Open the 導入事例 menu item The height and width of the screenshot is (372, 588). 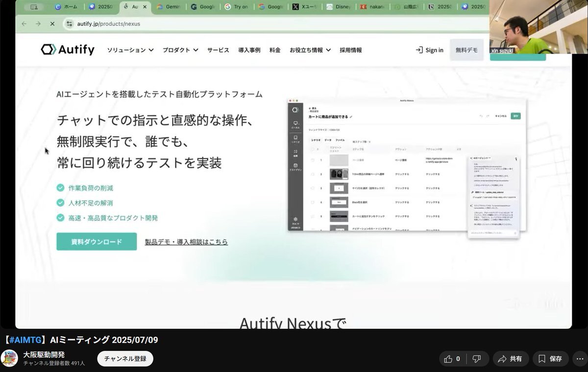pos(249,50)
